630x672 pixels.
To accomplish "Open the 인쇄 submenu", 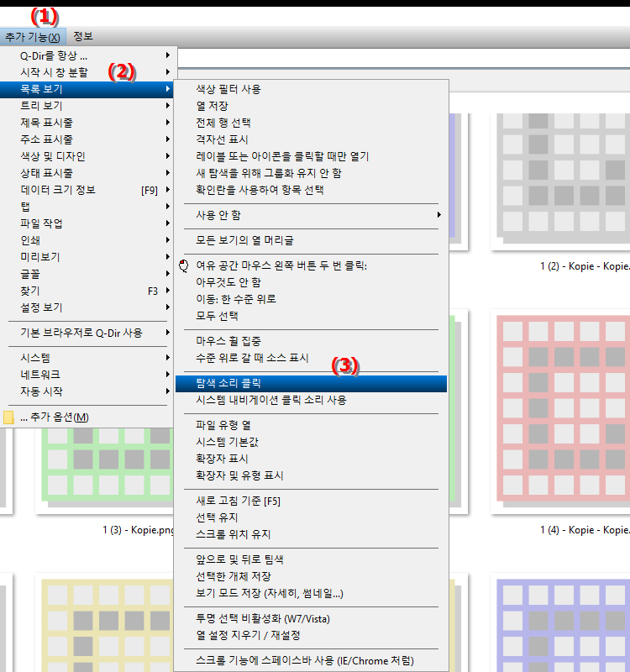I will 87,240.
